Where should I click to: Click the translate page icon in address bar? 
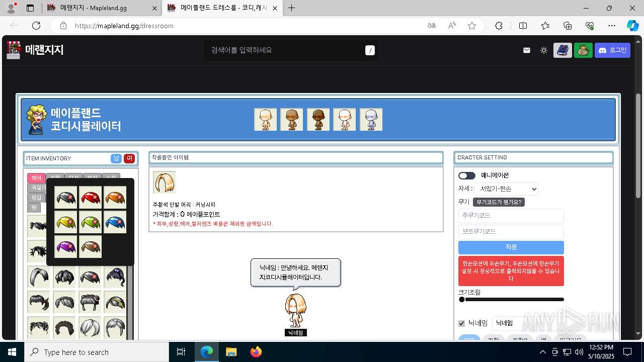[x=432, y=26]
